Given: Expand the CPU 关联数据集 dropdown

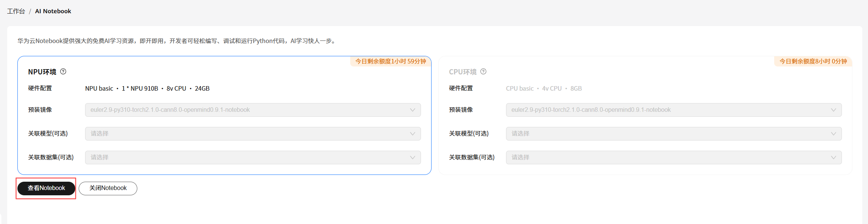Looking at the screenshot, I should (673, 158).
